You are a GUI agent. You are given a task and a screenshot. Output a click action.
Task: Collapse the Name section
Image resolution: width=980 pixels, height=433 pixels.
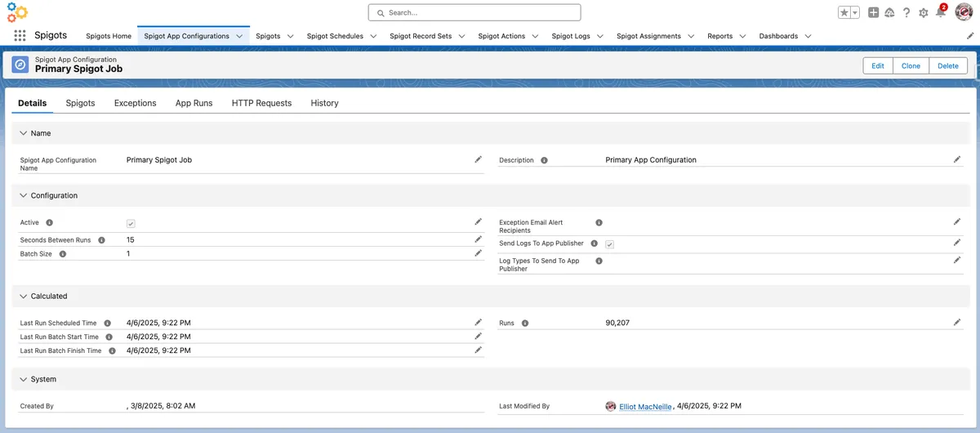[23, 133]
